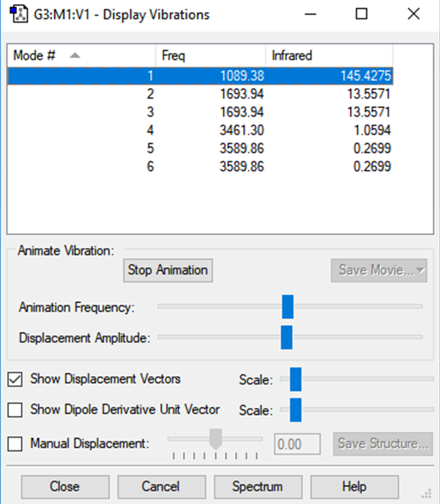Sort by the Freq column header
The image size is (440, 504).
[210, 56]
